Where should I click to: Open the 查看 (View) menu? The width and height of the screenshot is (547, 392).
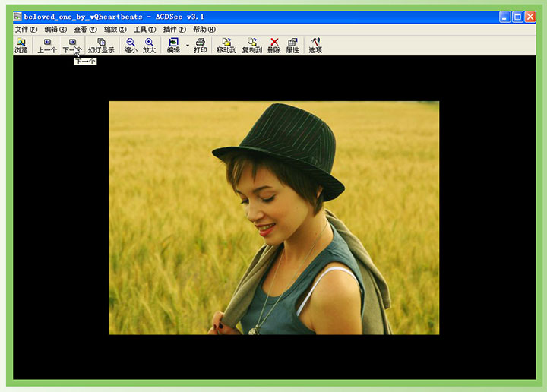click(85, 30)
